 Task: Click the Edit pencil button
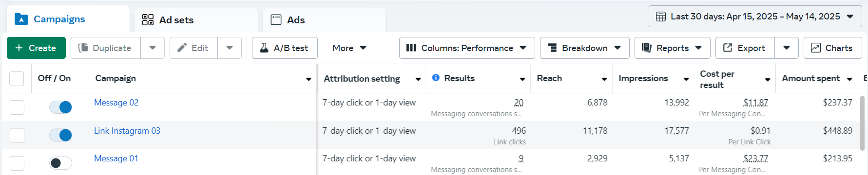pyautogui.click(x=193, y=48)
